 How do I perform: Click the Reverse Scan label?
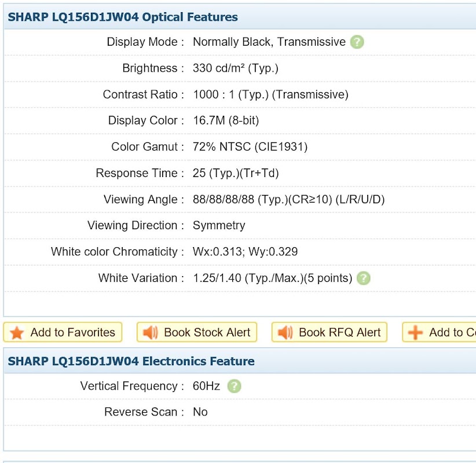tap(141, 412)
